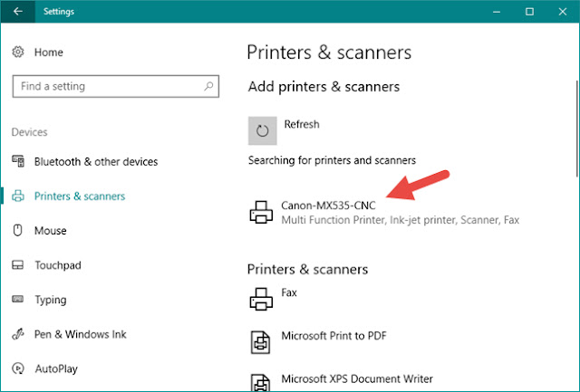The image size is (580, 392).
Task: Open Home settings page
Action: point(48,53)
